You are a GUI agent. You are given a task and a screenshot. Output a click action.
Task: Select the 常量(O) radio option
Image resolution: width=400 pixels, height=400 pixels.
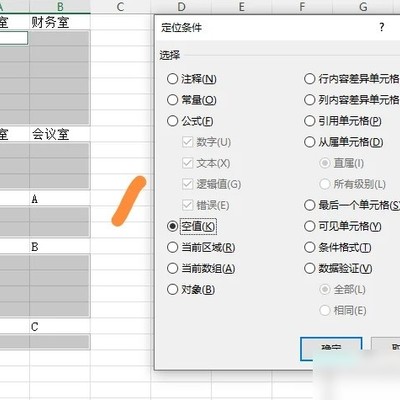pyautogui.click(x=172, y=100)
